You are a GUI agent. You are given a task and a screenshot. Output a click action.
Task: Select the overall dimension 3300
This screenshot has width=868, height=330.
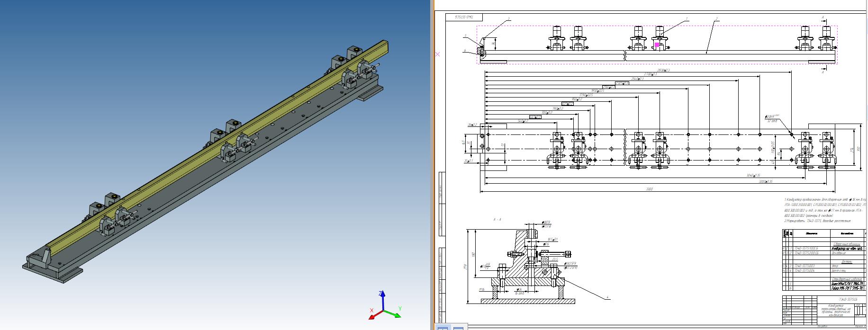649,189
